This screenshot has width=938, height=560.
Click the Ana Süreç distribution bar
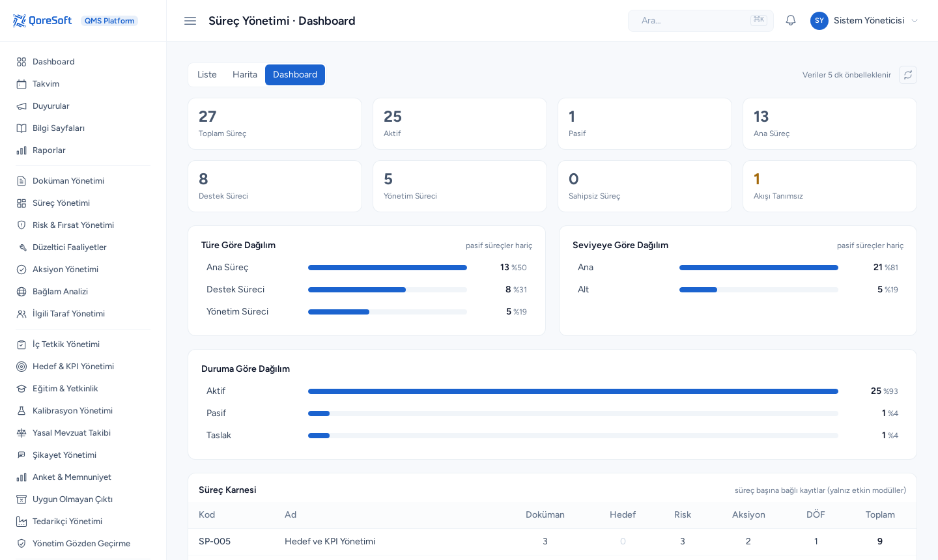coord(388,268)
